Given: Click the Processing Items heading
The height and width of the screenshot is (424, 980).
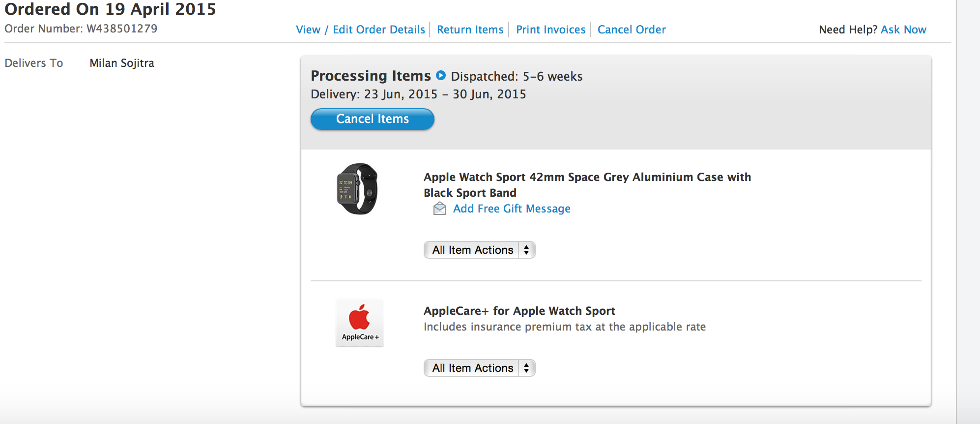Looking at the screenshot, I should pos(371,76).
